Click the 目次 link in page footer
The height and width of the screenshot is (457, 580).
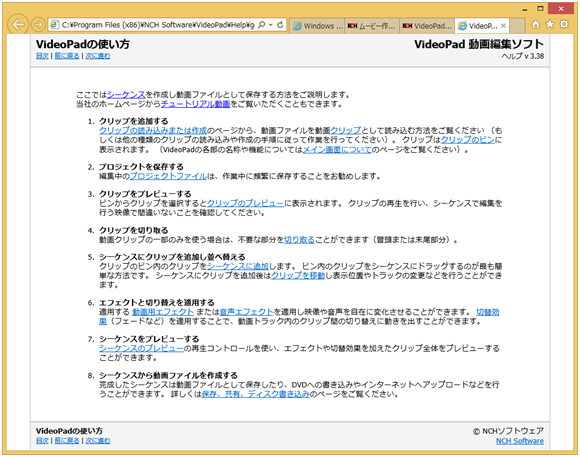click(x=42, y=441)
